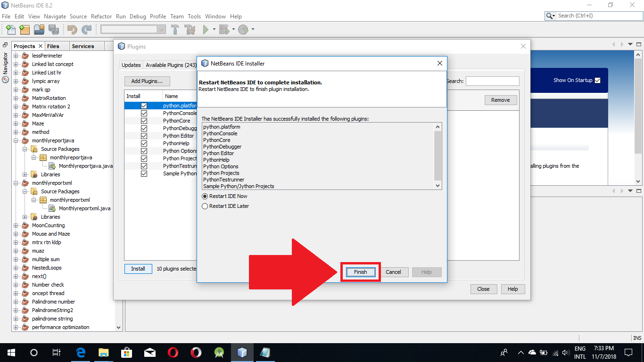The width and height of the screenshot is (644, 362).
Task: Uncheck the python.platform install checkbox
Action: tap(144, 106)
